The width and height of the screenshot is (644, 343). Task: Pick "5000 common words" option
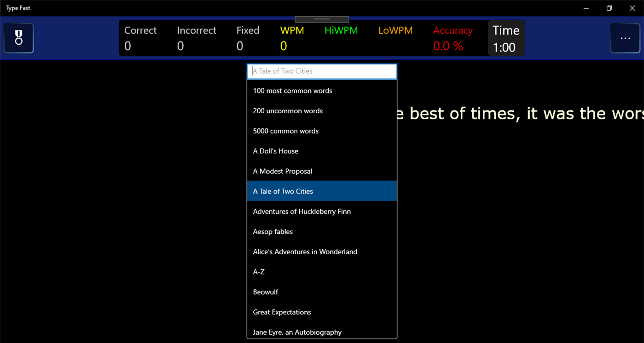click(x=285, y=131)
